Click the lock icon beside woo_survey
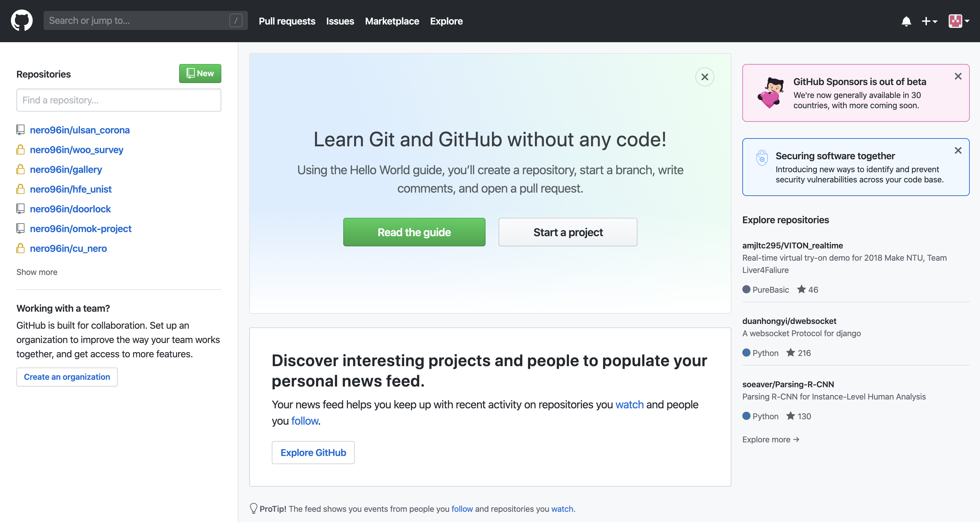 pos(20,150)
